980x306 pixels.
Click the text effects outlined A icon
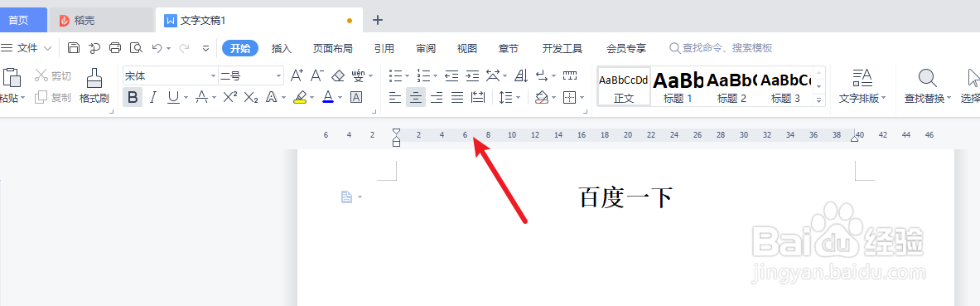[271, 97]
